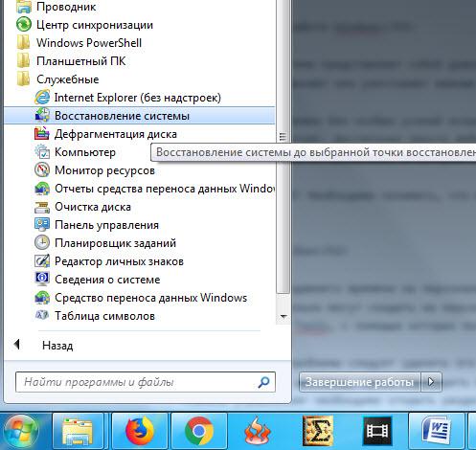Select Панель управления menu entry
476x450 pixels.
(140, 225)
